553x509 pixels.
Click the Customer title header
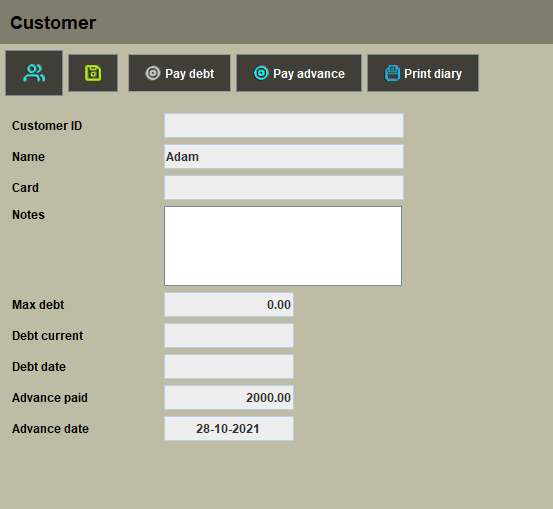click(53, 23)
